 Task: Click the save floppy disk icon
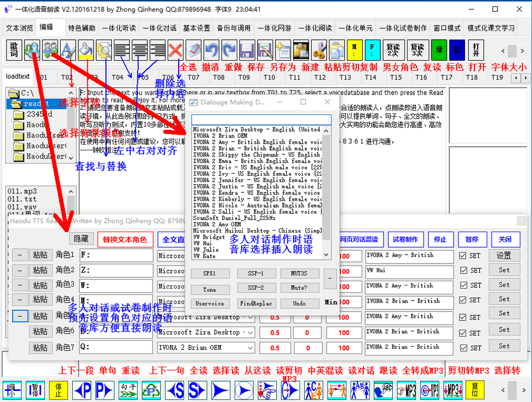[247, 50]
